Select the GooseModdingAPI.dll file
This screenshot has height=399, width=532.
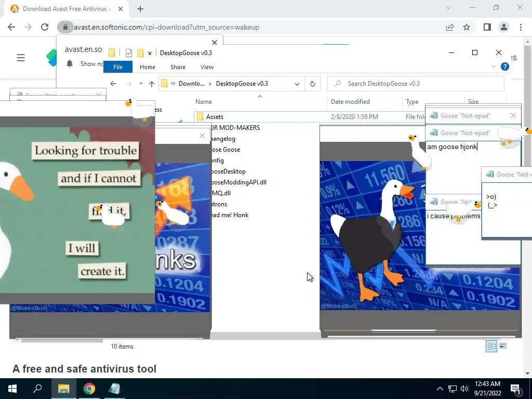[x=238, y=182]
